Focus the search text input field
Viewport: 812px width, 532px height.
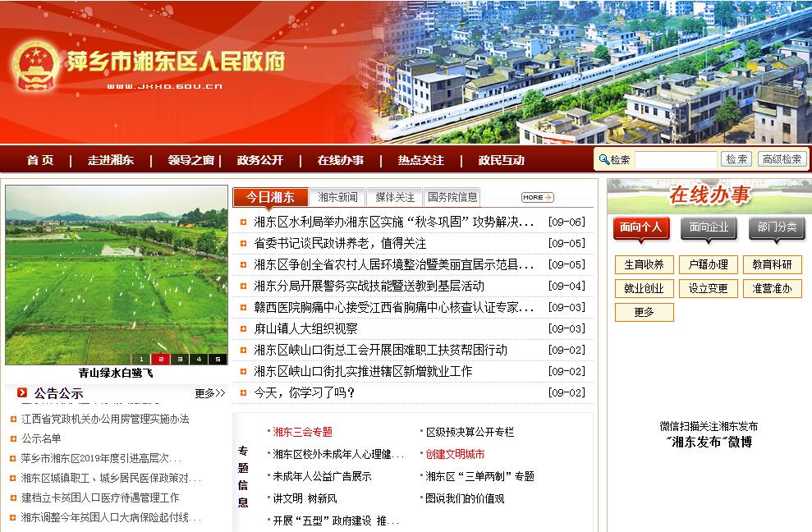(676, 159)
